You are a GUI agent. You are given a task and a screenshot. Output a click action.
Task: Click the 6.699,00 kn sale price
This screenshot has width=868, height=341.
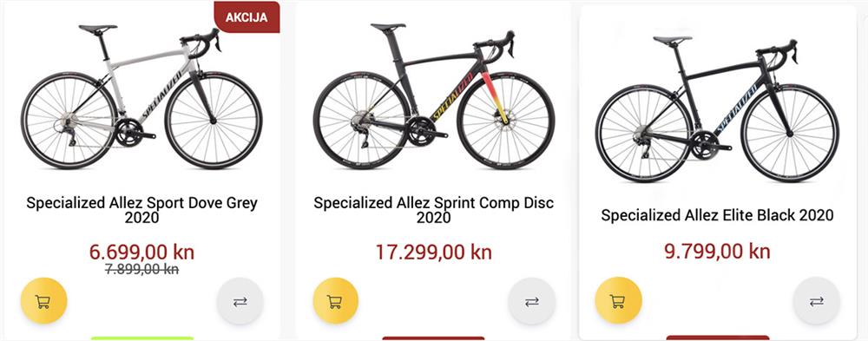point(141,252)
